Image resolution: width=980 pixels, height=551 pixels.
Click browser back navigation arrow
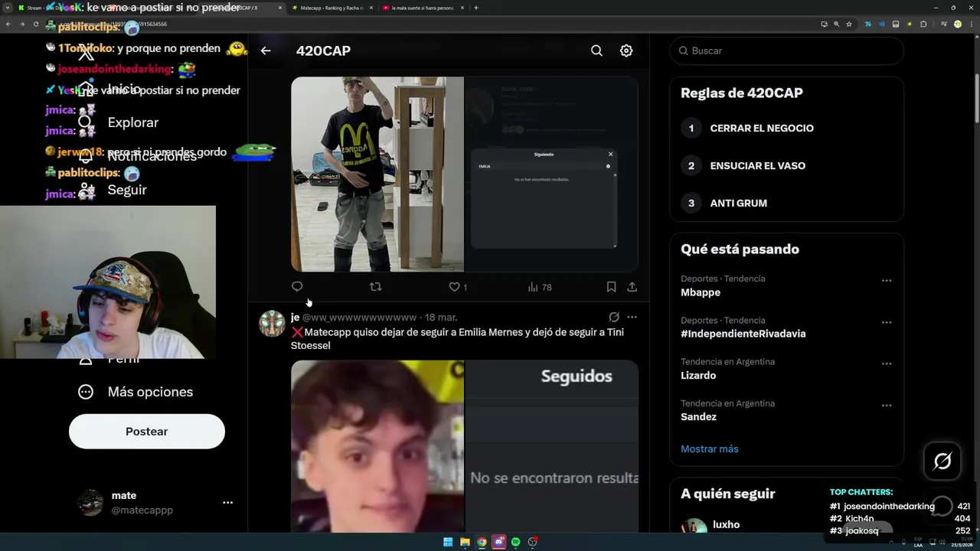tap(8, 24)
